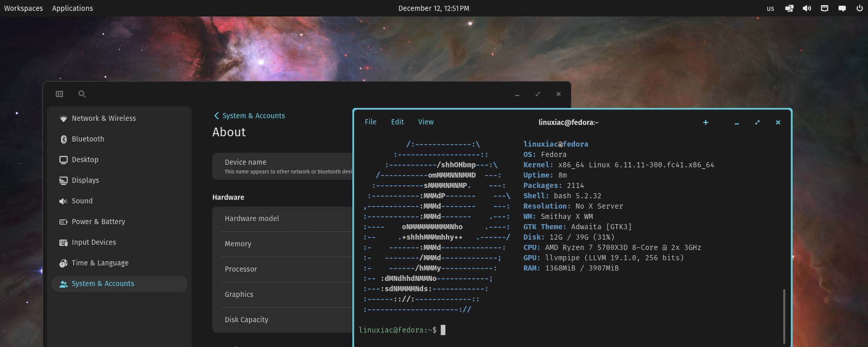Click the System & Accounts people icon
This screenshot has width=868, height=347.
pos(63,284)
